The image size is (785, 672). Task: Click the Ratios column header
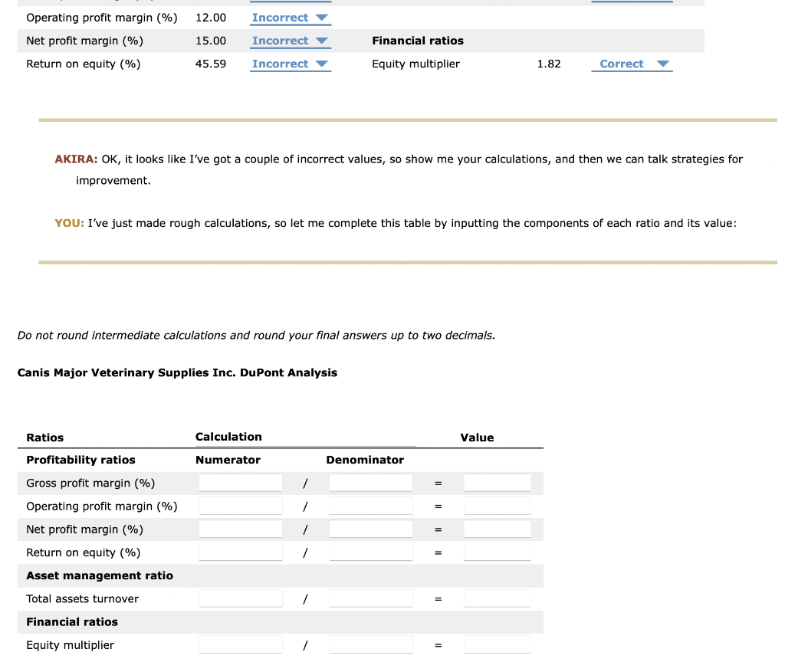point(45,438)
